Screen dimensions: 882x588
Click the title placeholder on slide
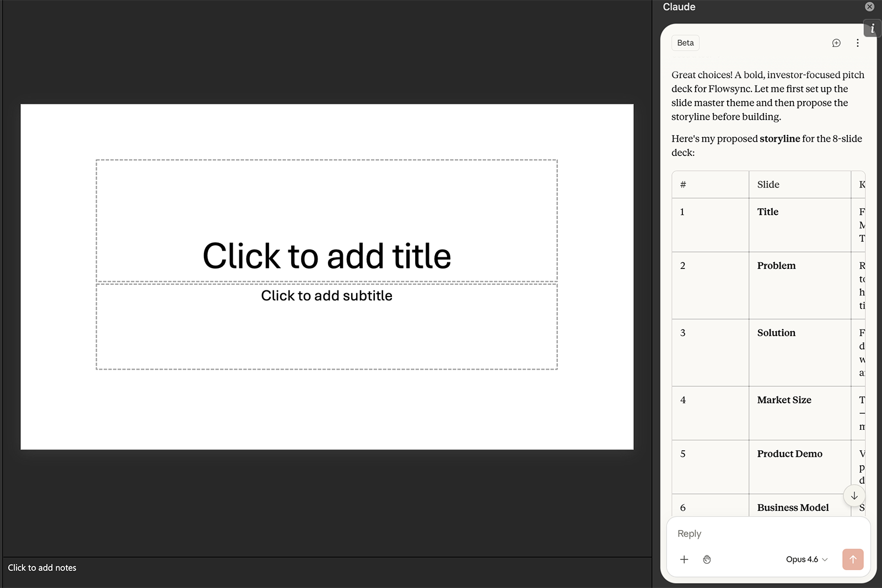[327, 256]
